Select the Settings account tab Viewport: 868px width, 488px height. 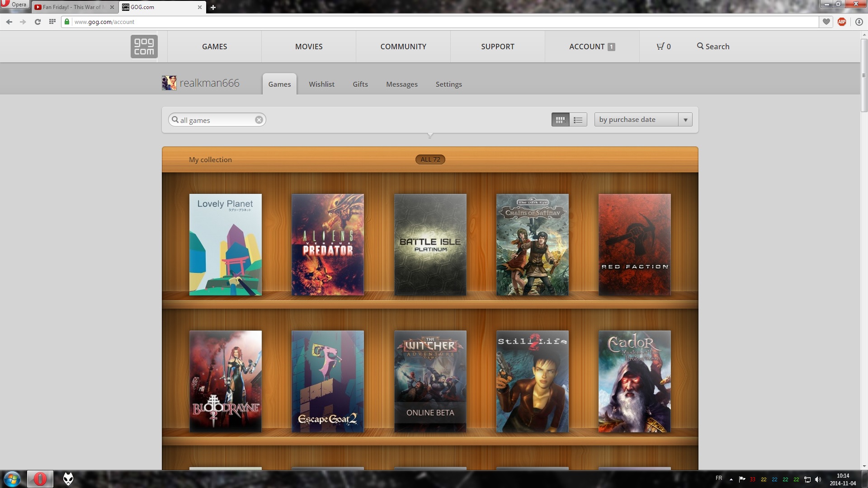click(448, 84)
